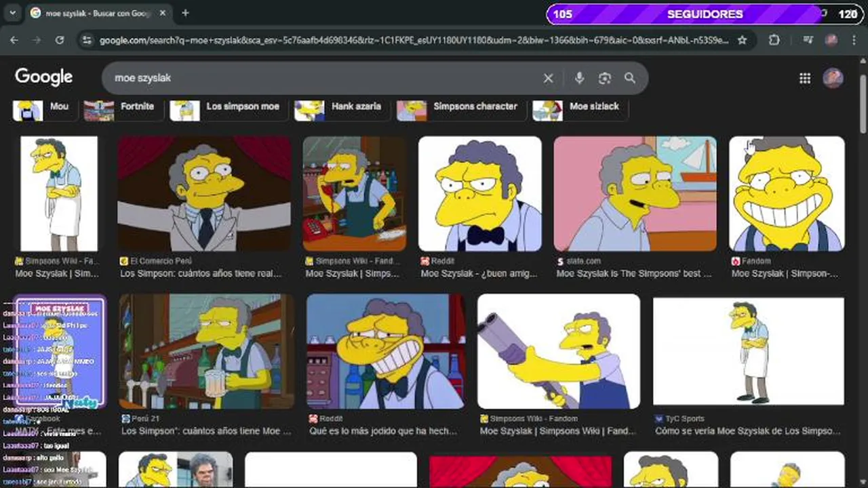
Task: Open the Perú 21 Moe holding beer image
Action: (x=206, y=352)
